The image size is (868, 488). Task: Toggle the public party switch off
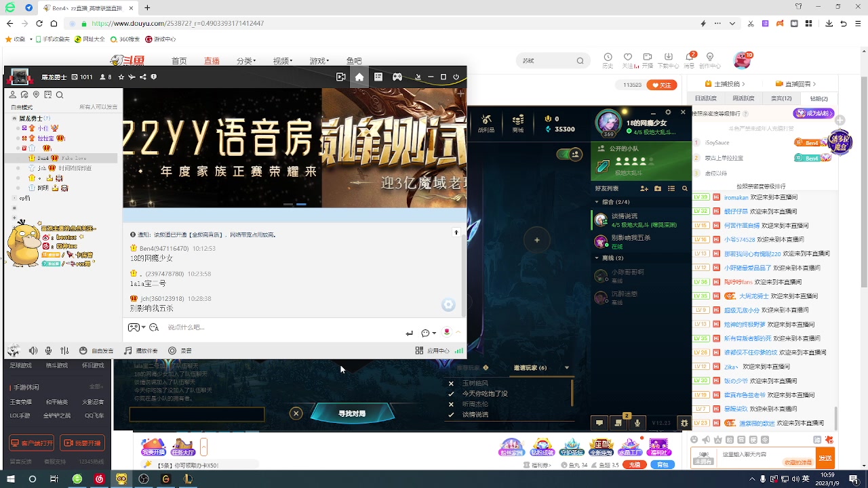(565, 153)
